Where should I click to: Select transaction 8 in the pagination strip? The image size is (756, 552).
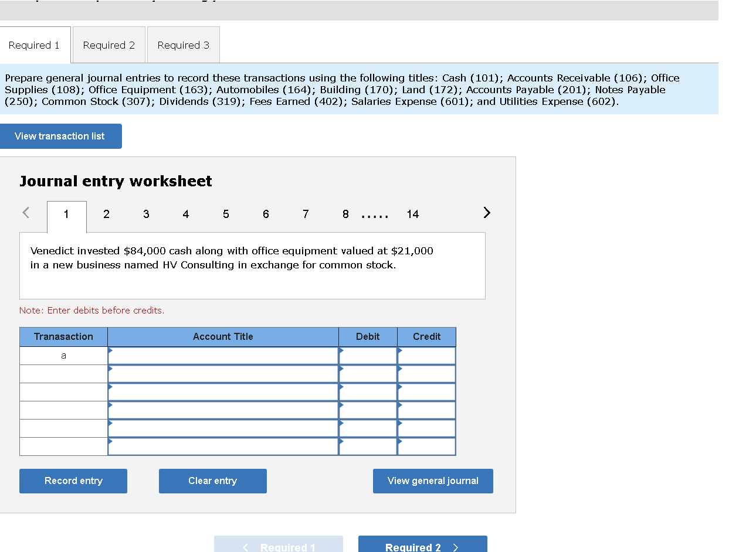[345, 214]
